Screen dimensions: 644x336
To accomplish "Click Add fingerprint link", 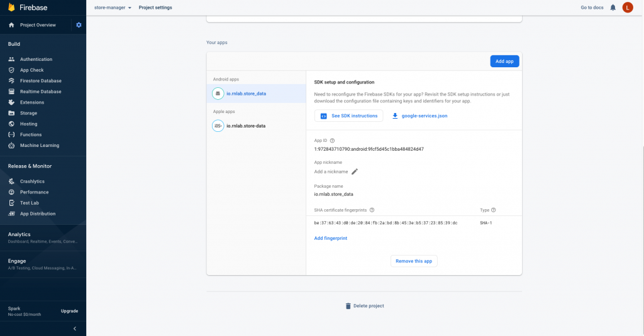I will tap(331, 239).
